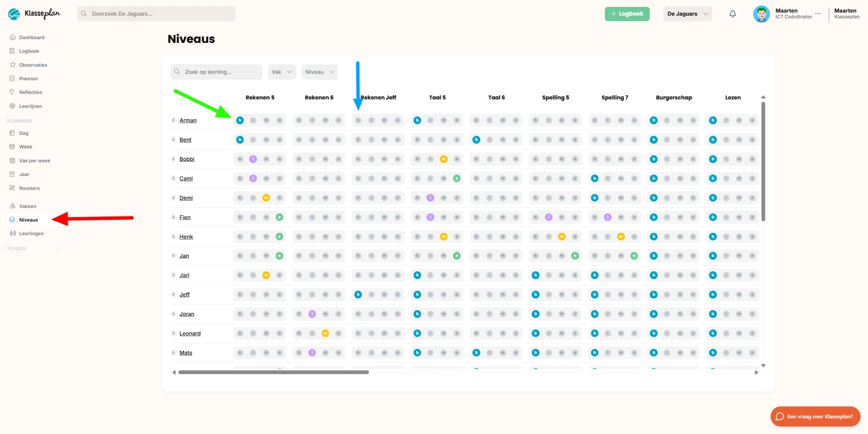The width and height of the screenshot is (868, 434).
Task: Open the Niveau filter dropdown
Action: 319,72
